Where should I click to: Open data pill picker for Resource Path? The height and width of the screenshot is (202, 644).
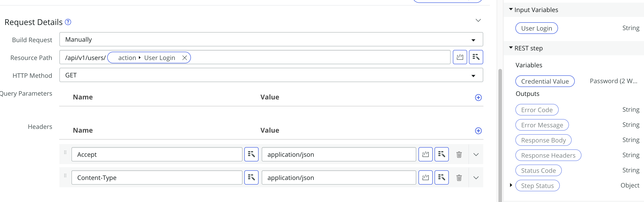(476, 57)
